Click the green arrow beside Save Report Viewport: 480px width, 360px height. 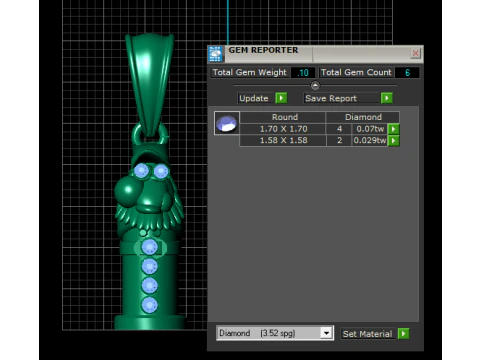[x=387, y=98]
